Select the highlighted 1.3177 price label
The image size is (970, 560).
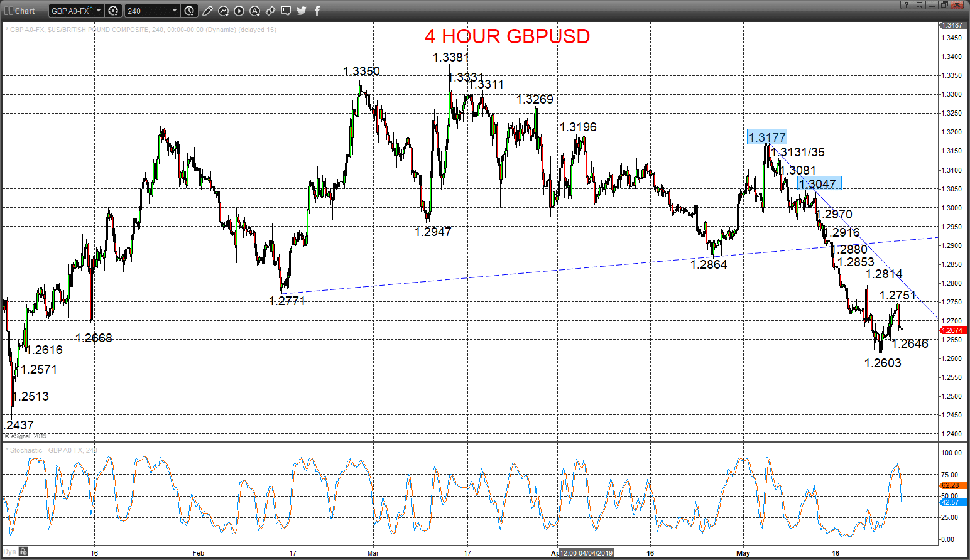tap(766, 137)
